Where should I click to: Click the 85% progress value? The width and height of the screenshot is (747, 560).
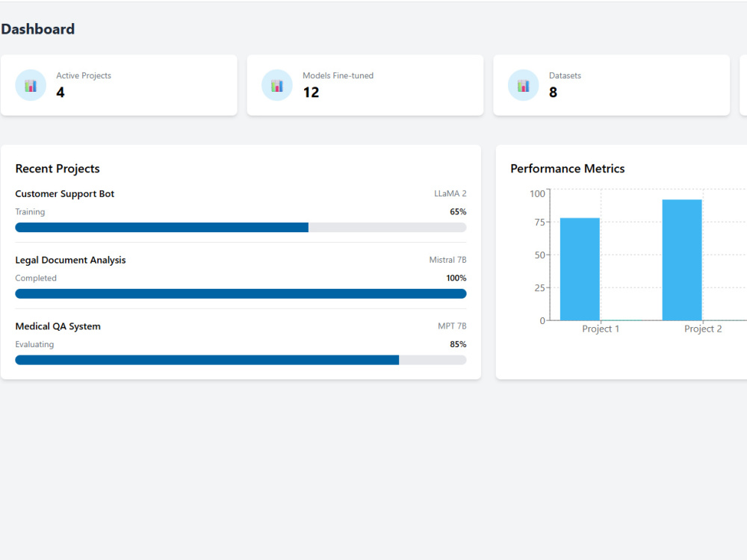[x=459, y=344]
